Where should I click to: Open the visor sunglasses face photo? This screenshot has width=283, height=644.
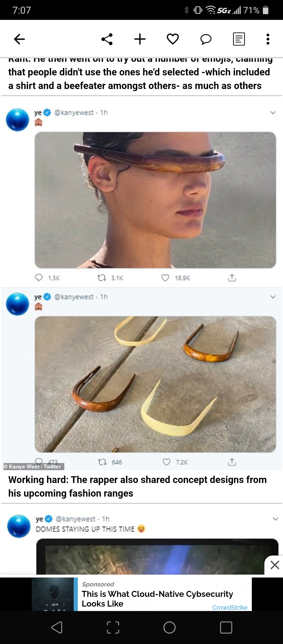pyautogui.click(x=155, y=200)
